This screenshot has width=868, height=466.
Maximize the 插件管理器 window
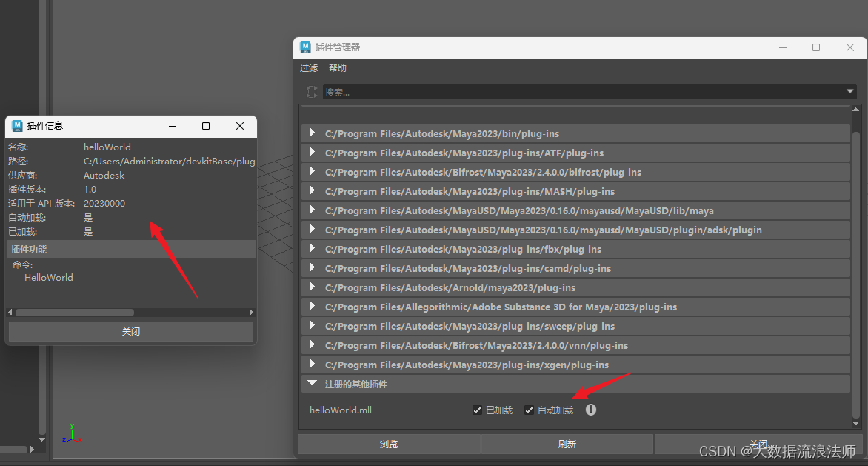[x=816, y=47]
